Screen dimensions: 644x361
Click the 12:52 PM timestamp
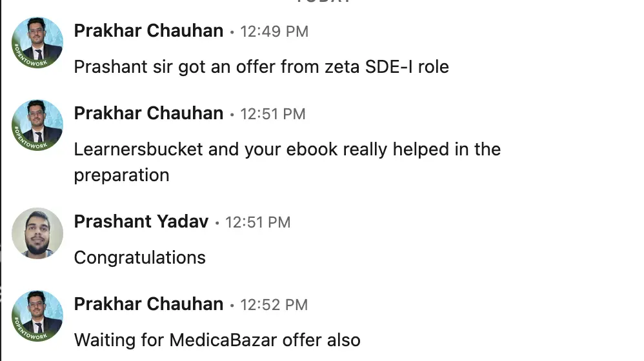[x=274, y=305]
